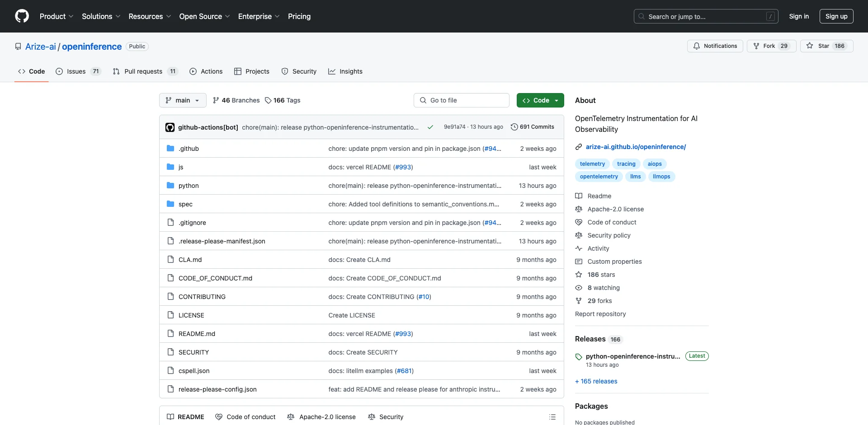Image resolution: width=868 pixels, height=425 pixels.
Task: Open the python folder icon
Action: tap(170, 186)
